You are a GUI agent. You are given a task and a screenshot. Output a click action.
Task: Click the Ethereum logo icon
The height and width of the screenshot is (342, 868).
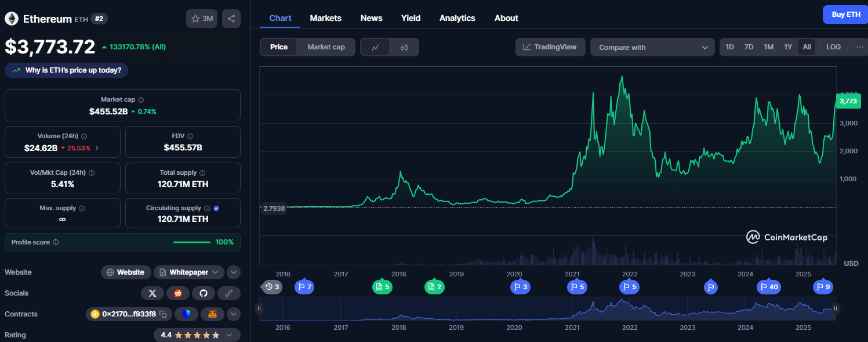click(12, 19)
